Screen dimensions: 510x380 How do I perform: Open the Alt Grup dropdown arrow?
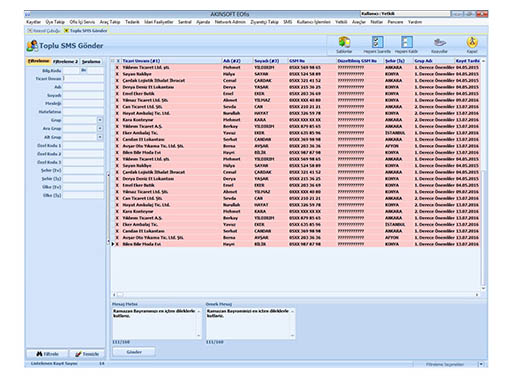(x=100, y=137)
